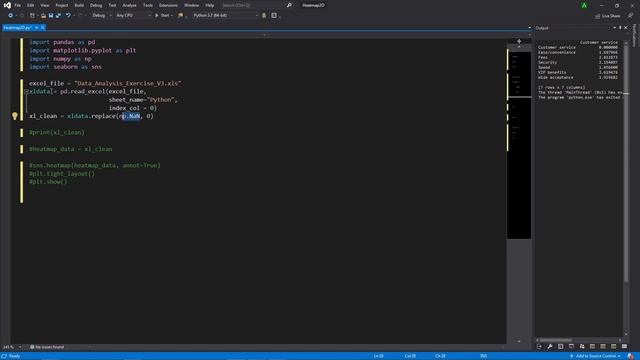Open the Debug menu
640x360 pixels.
(96, 5)
